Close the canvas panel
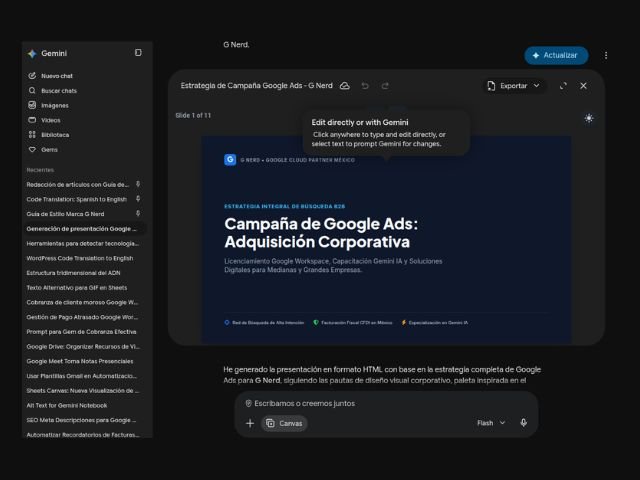 583,86
